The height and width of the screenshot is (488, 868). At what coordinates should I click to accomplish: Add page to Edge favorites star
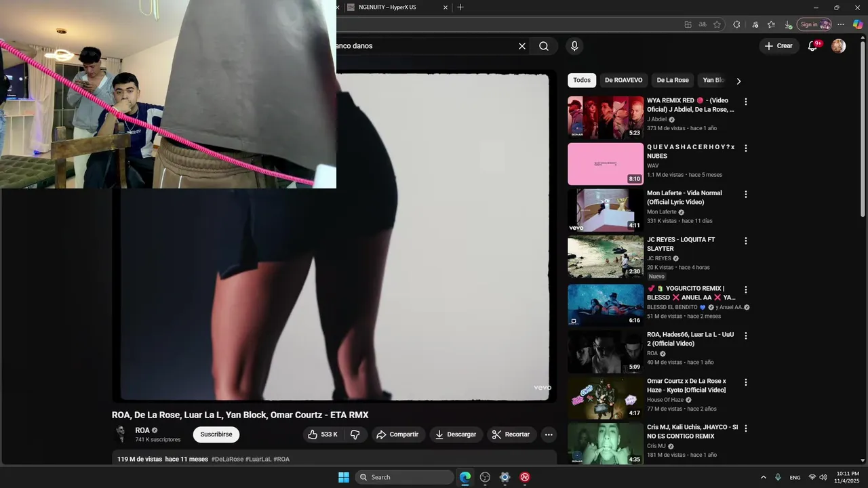pos(717,24)
